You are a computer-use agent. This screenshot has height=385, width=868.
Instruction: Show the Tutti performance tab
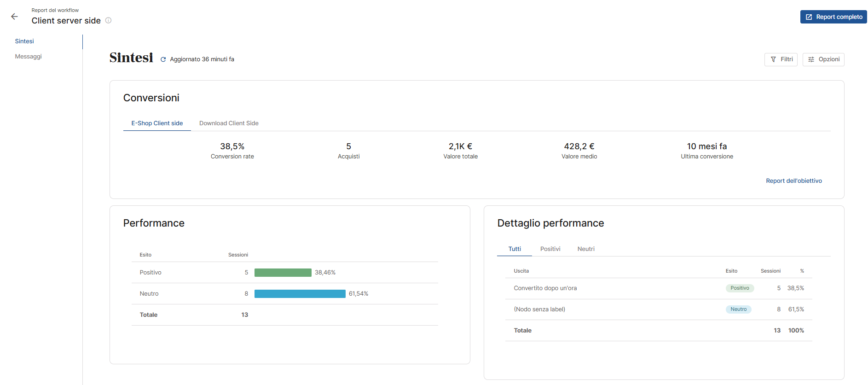coord(515,249)
